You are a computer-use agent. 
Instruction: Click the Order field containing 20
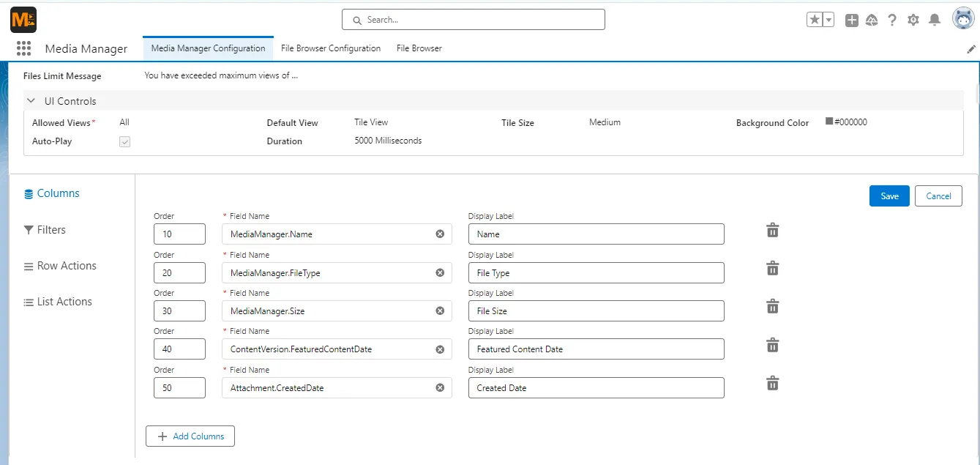point(179,272)
